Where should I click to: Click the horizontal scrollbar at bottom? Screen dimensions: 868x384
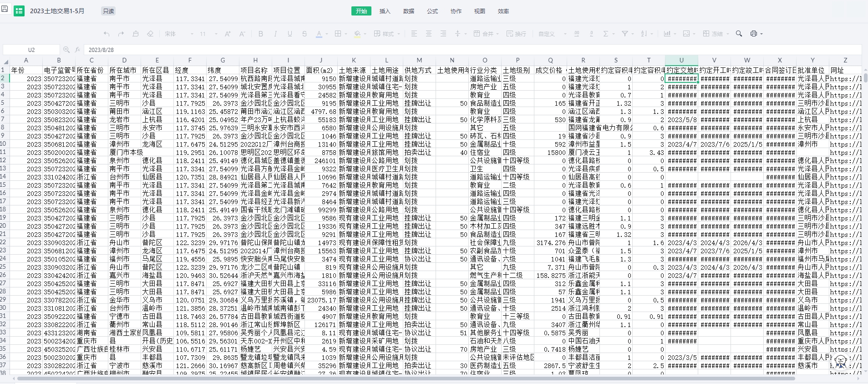[405, 379]
